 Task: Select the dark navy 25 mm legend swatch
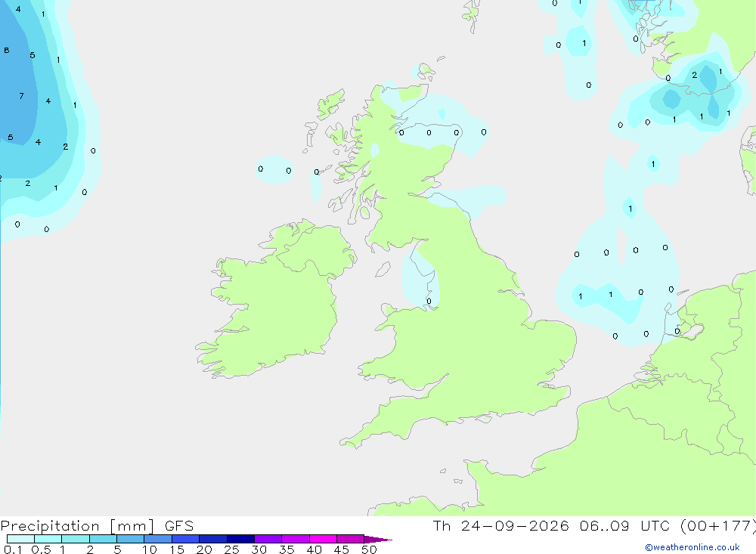240,539
